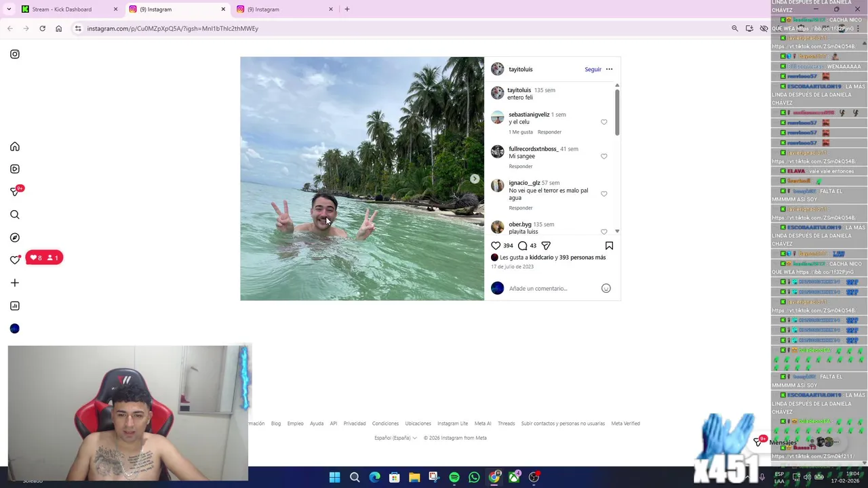Open Messages icon with red badge in sidebar
The width and height of the screenshot is (868, 488).
pos(15,192)
